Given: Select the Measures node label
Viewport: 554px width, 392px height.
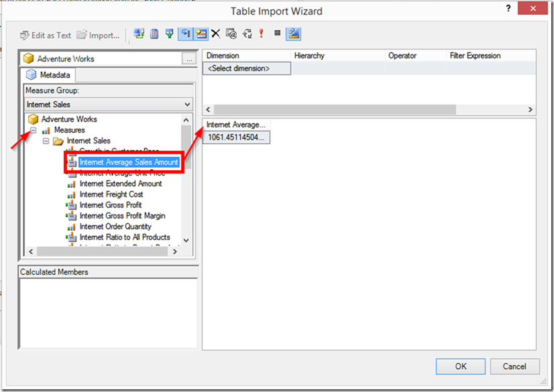Looking at the screenshot, I should coord(70,130).
